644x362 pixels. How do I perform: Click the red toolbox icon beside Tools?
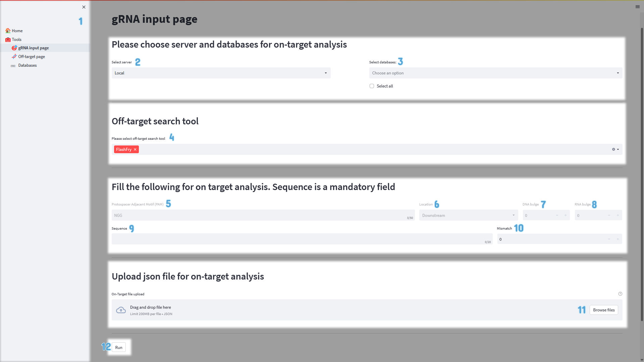[x=7, y=40]
